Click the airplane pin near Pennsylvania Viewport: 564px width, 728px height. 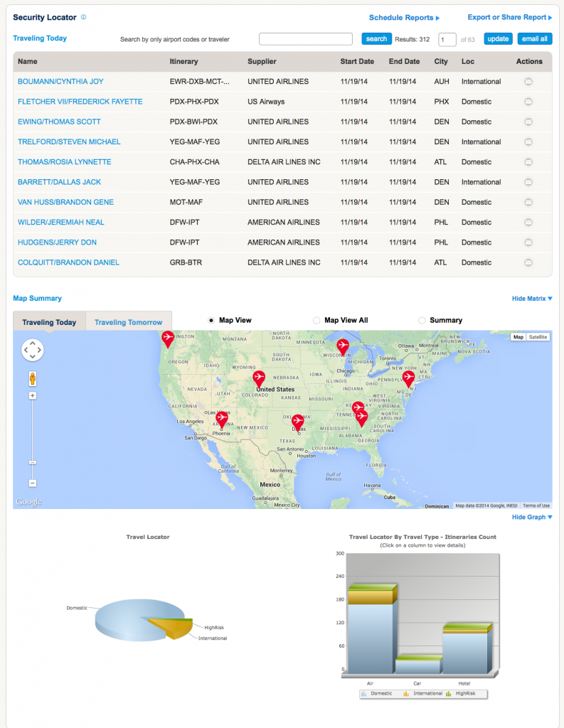pyautogui.click(x=408, y=378)
